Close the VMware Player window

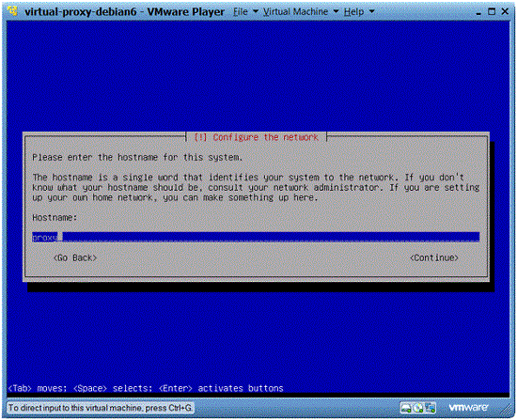click(x=505, y=12)
